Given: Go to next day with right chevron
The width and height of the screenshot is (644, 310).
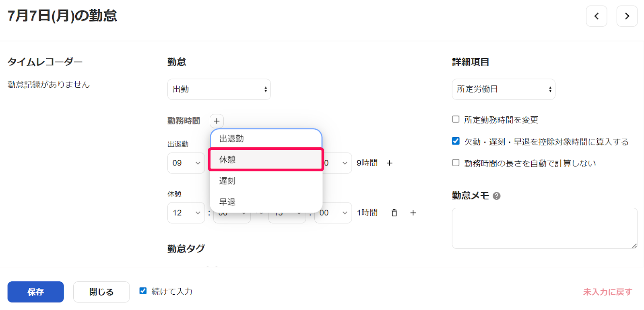Looking at the screenshot, I should pyautogui.click(x=627, y=16).
